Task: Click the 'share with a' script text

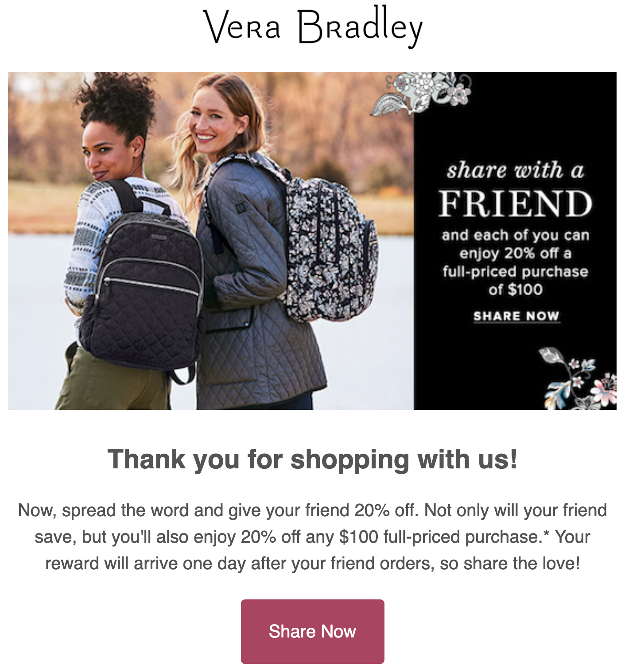Action: point(515,170)
